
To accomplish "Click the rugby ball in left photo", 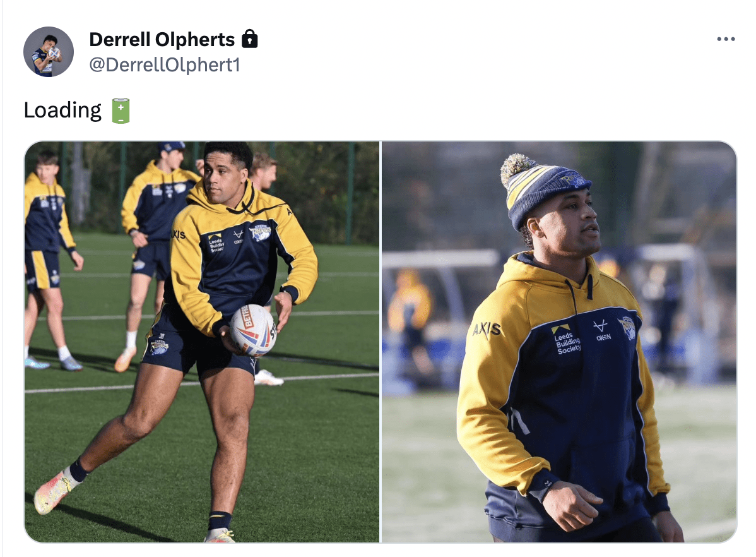I will point(252,330).
